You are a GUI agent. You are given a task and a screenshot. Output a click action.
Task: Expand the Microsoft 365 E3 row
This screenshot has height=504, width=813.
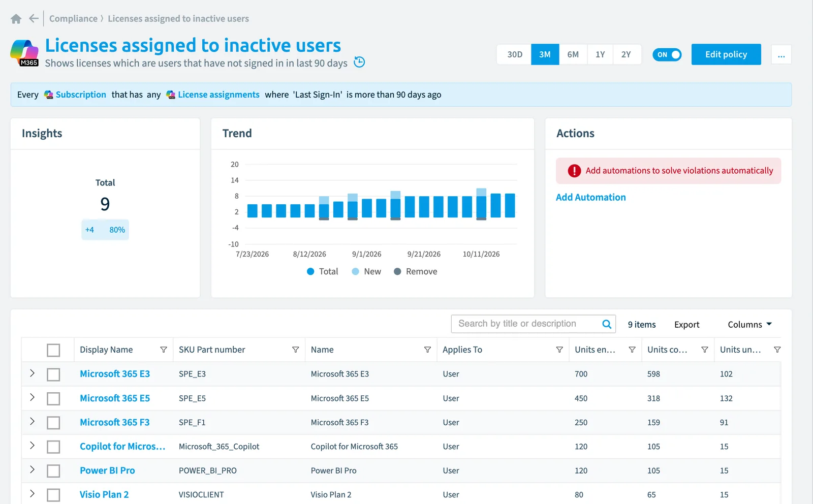[32, 373]
